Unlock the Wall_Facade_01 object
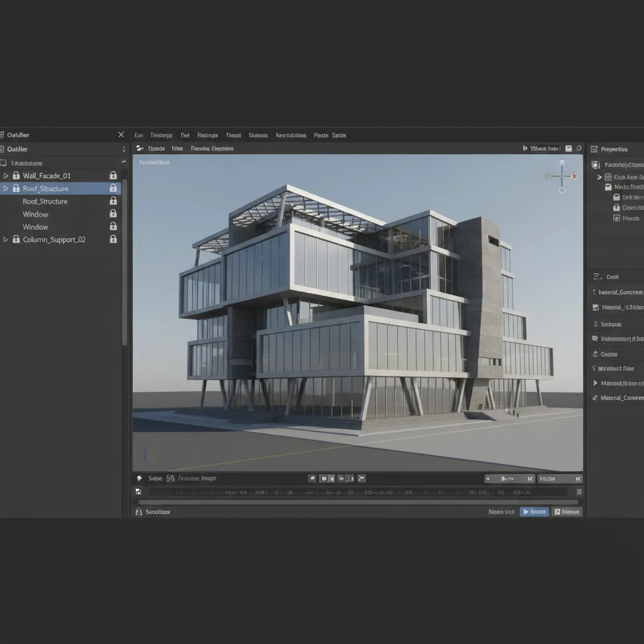Image resolution: width=644 pixels, height=644 pixels. coord(113,175)
